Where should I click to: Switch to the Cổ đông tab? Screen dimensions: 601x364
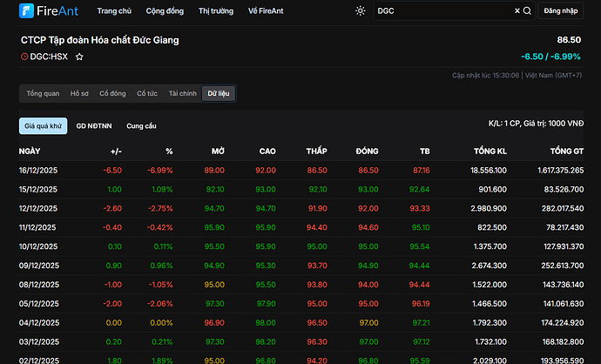pyautogui.click(x=112, y=93)
